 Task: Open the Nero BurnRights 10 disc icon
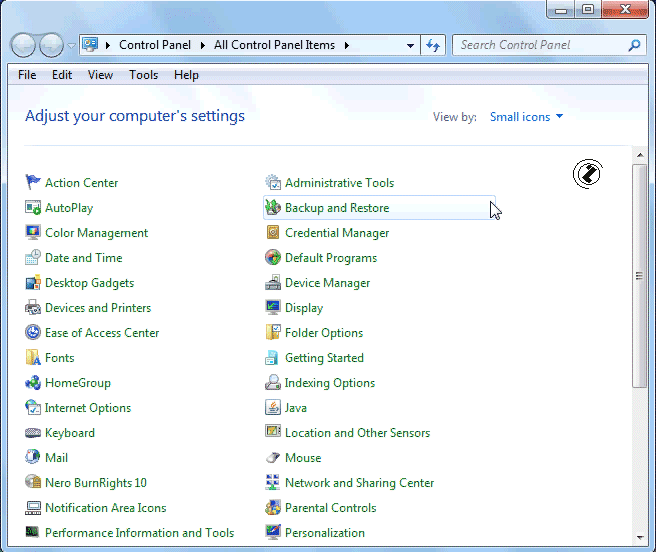pos(33,482)
